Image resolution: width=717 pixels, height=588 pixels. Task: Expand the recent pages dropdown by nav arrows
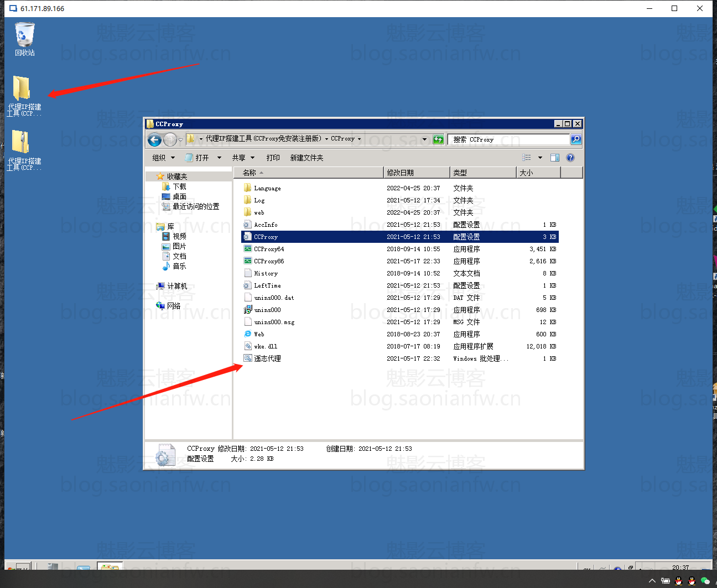coord(180,139)
